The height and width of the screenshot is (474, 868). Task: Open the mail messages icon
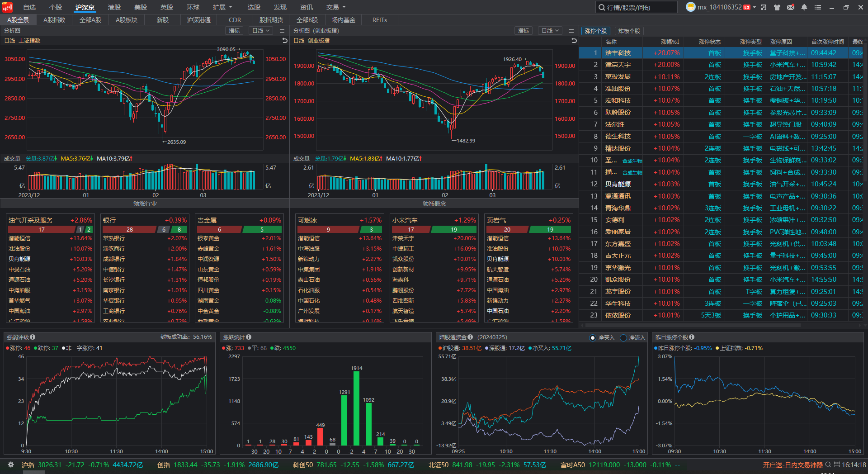click(x=791, y=7)
